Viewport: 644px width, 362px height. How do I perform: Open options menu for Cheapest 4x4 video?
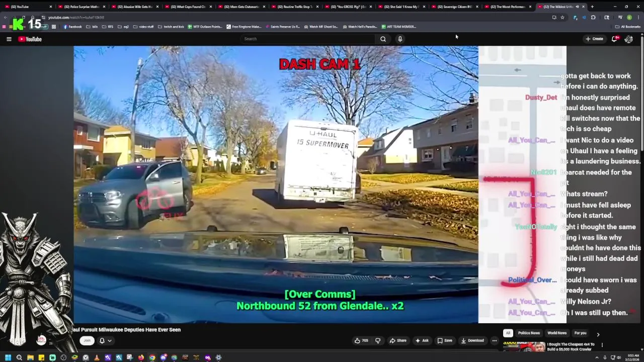pyautogui.click(x=602, y=345)
